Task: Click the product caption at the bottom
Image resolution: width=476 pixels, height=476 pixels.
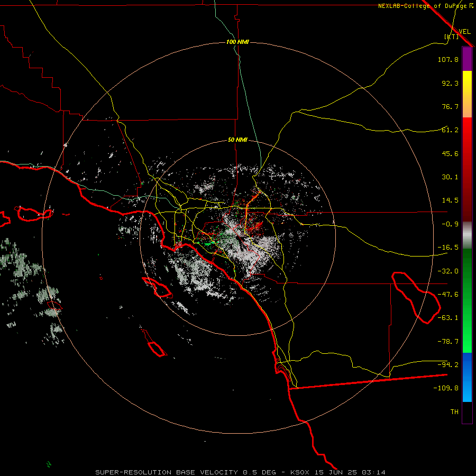Action: pyautogui.click(x=241, y=472)
